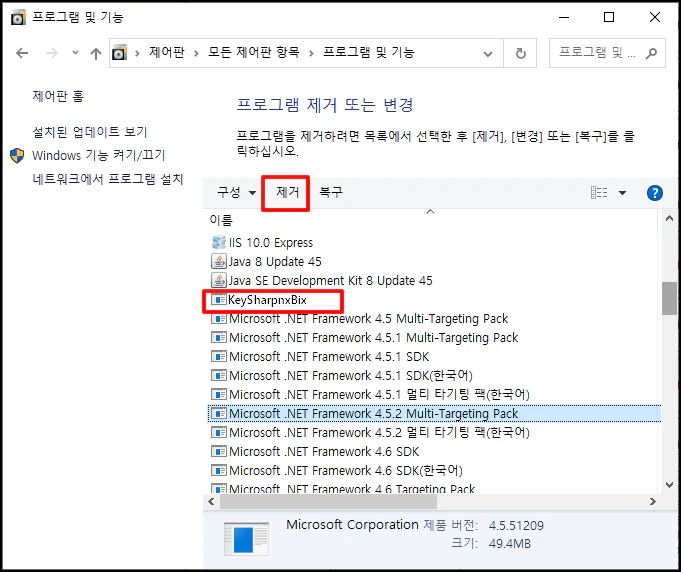Open help with the question mark icon
The image size is (681, 572).
[x=655, y=193]
